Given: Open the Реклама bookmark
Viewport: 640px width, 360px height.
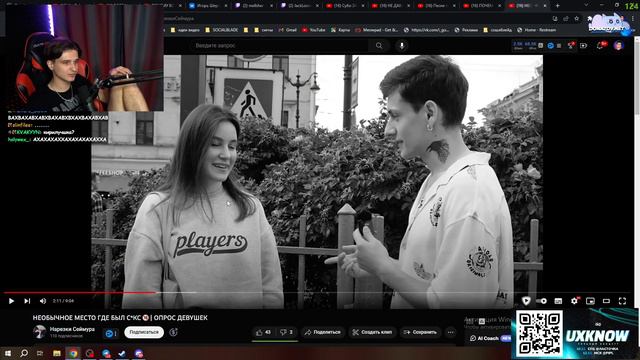Looking at the screenshot, I should (466, 30).
